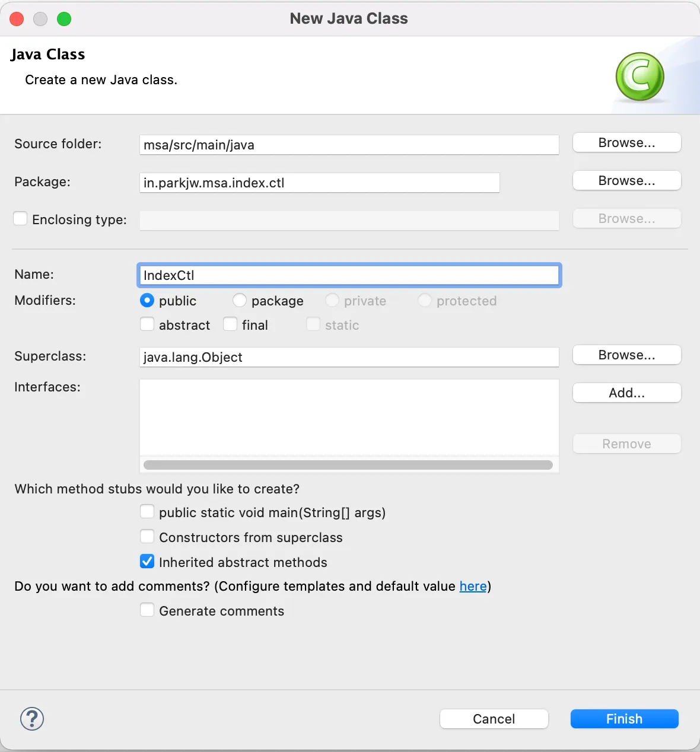Browse for the Package
Viewport: 700px width, 752px height.
626,181
